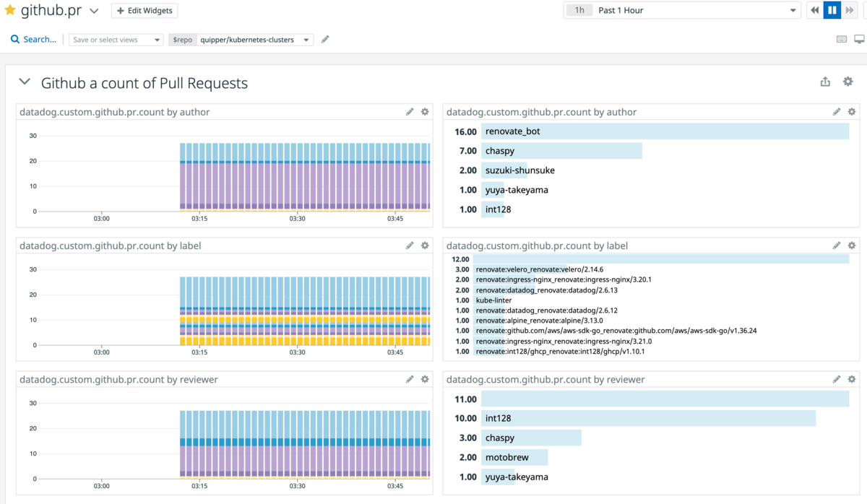
Task: Open the group settings gear
Action: (x=848, y=82)
